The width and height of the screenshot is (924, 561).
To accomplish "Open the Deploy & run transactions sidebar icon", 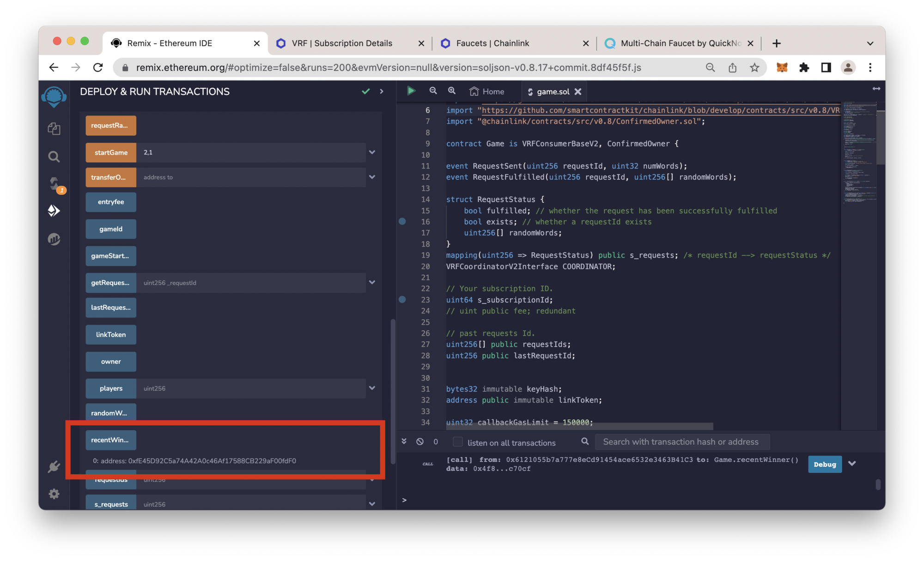I will pos(54,211).
